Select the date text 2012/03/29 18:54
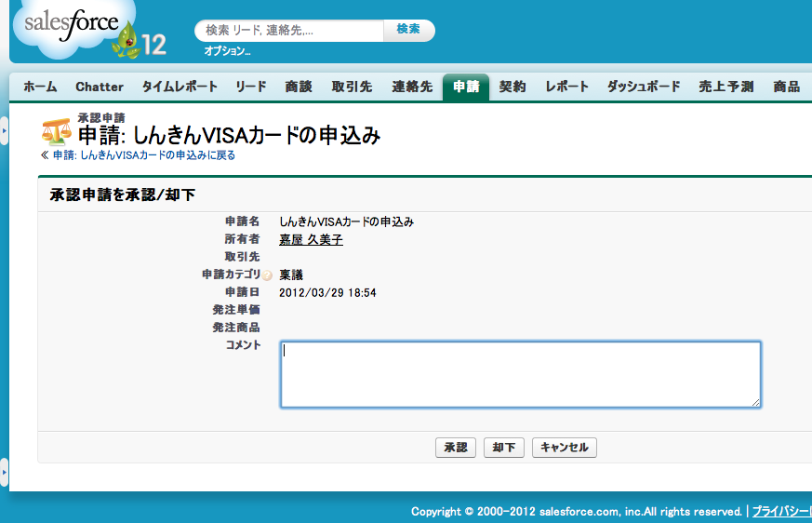The height and width of the screenshot is (523, 812). point(327,293)
